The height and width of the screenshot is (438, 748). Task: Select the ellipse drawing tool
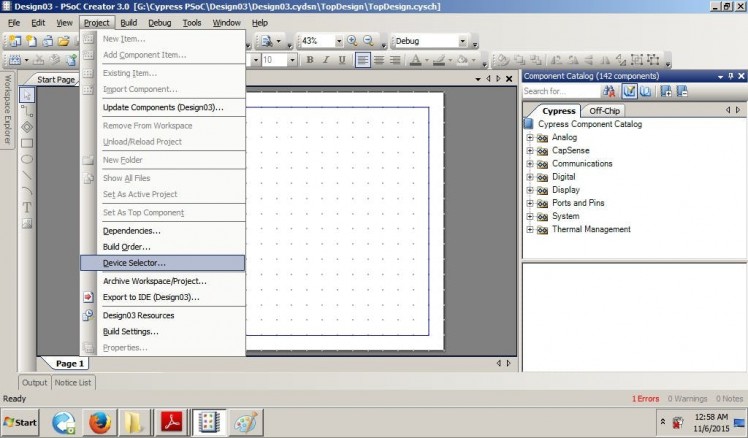pos(27,159)
